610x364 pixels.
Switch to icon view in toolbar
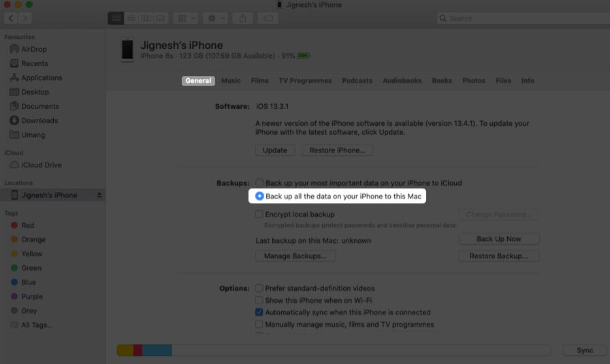116,18
